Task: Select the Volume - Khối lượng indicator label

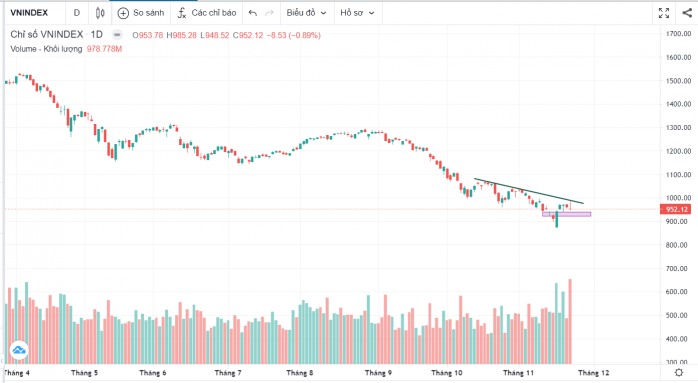Action: tap(46, 49)
